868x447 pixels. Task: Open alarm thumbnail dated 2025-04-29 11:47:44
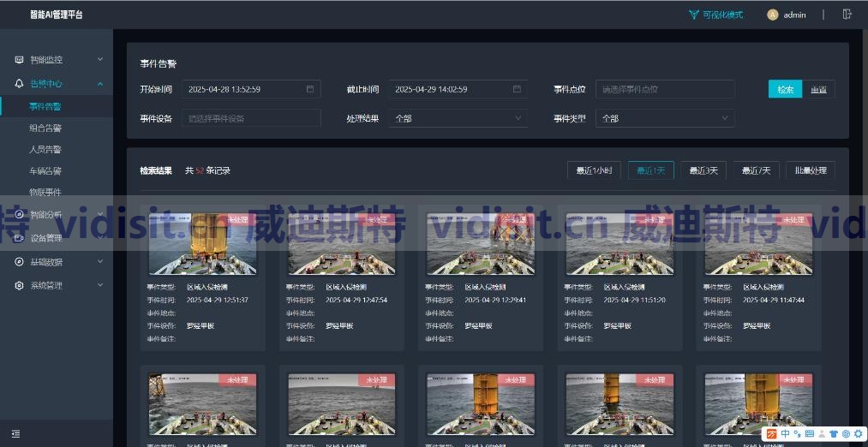coord(758,244)
